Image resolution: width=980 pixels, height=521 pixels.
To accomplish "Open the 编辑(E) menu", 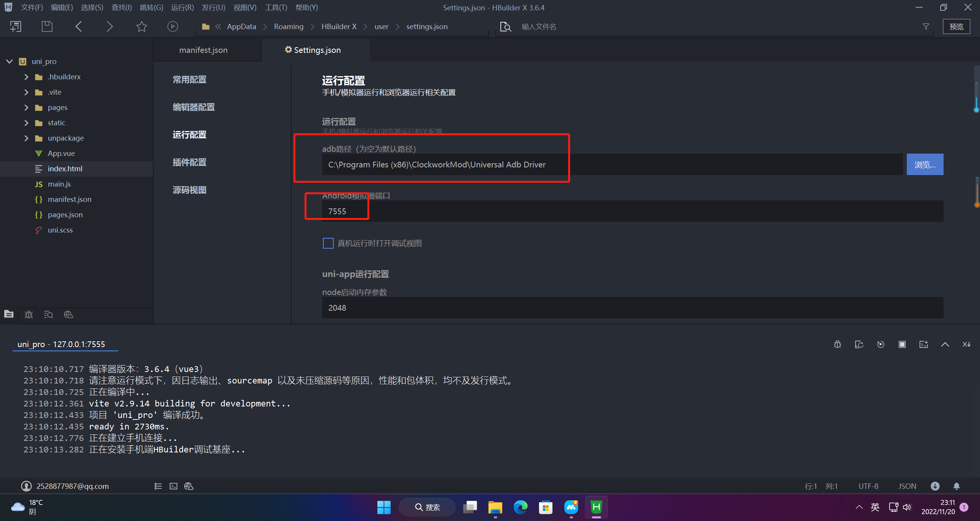I will (62, 8).
